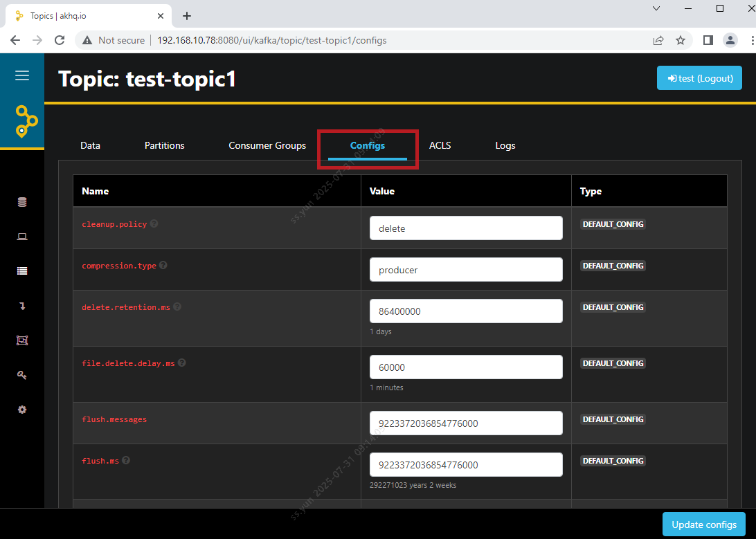Viewport: 756px width, 539px height.
Task: Open the Consumer Groups tab
Action: pos(267,145)
